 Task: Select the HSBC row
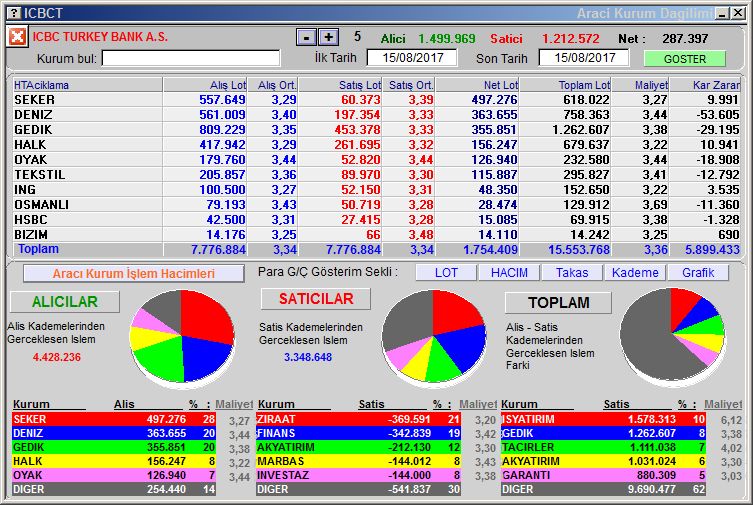coord(376,219)
